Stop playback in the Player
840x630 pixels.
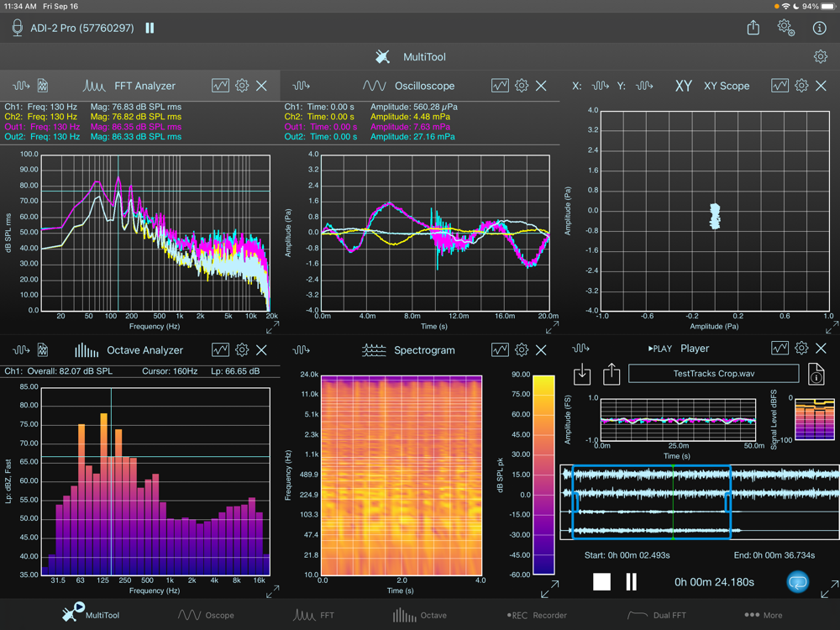click(x=601, y=582)
